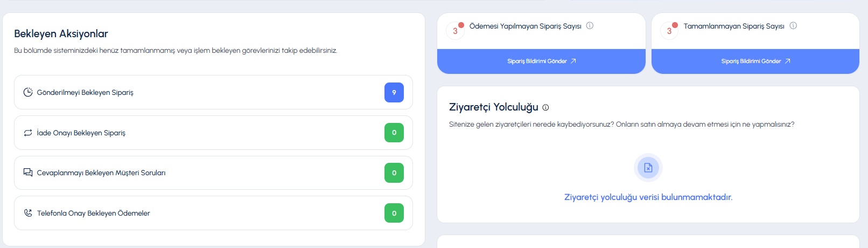Click the blue 9 badge for pending shipments
The width and height of the screenshot is (868, 248).
[x=394, y=93]
